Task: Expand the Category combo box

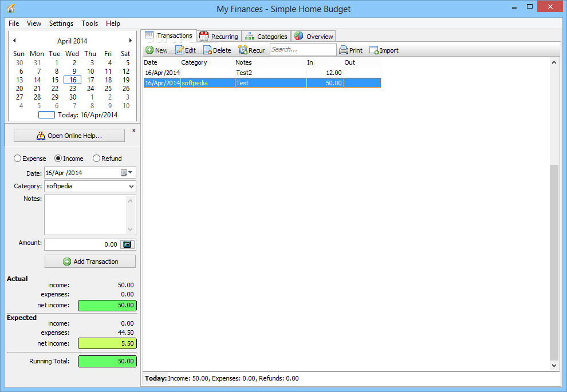Action: [x=131, y=187]
